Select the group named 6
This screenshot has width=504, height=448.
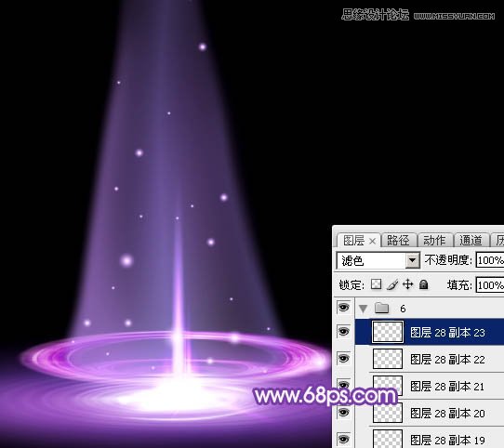(430, 309)
